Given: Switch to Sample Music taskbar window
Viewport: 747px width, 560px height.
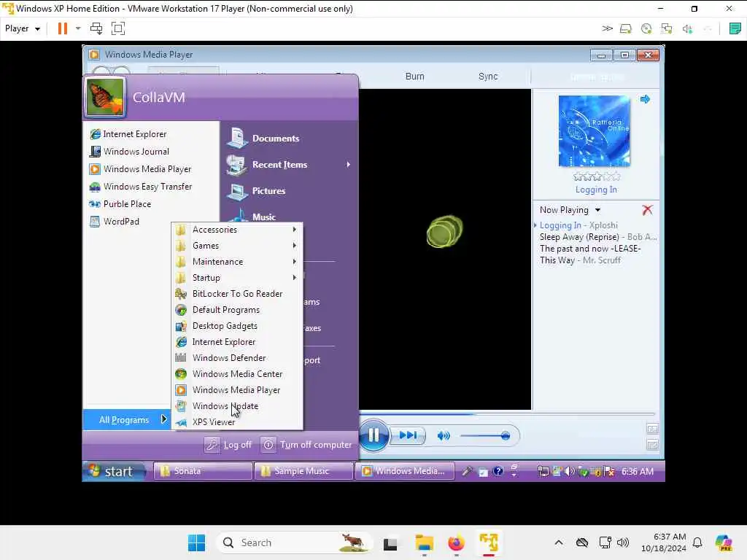Looking at the screenshot, I should tap(303, 471).
